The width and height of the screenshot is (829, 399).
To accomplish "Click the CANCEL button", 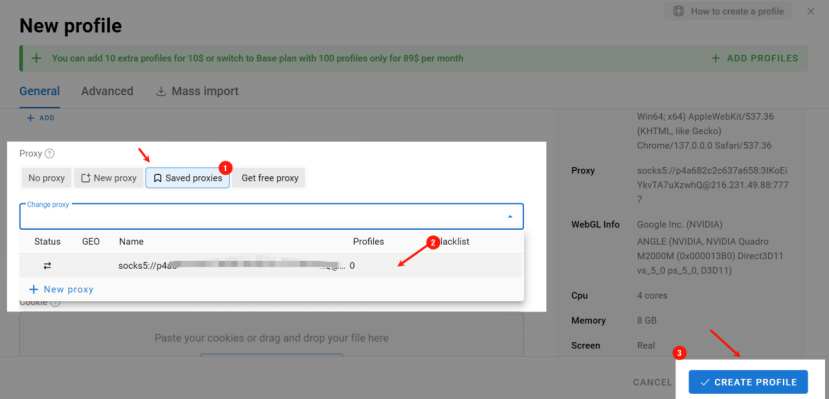I will pos(652,382).
